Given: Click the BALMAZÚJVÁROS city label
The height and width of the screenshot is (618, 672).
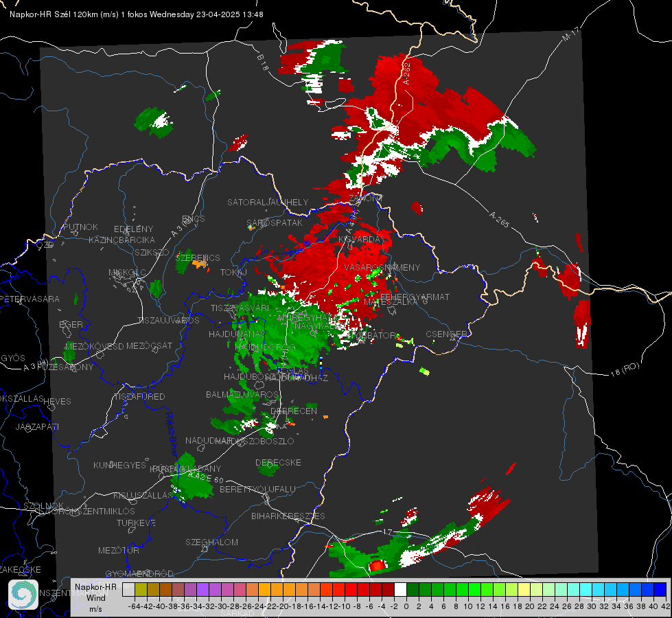Looking at the screenshot, I should click(242, 394).
